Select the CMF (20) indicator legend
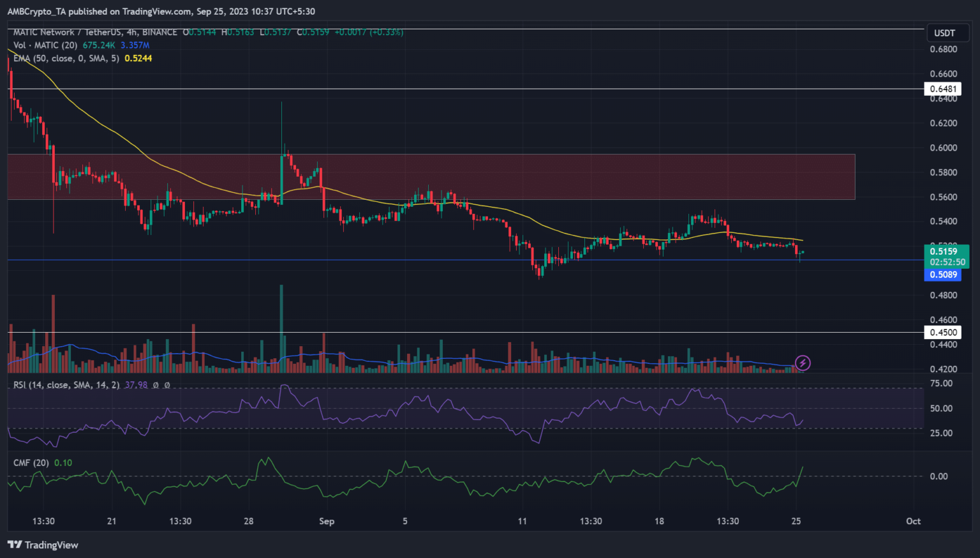The height and width of the screenshot is (558, 980). (31, 463)
